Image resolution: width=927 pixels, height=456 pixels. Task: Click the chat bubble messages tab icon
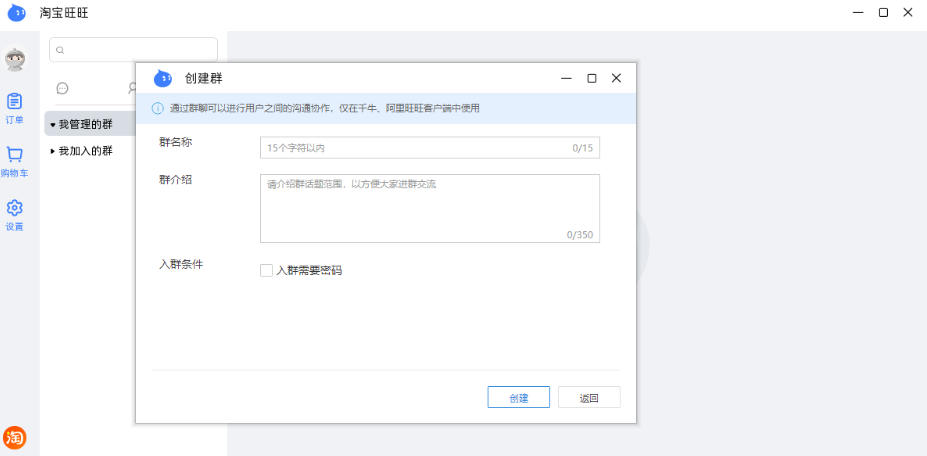62,88
